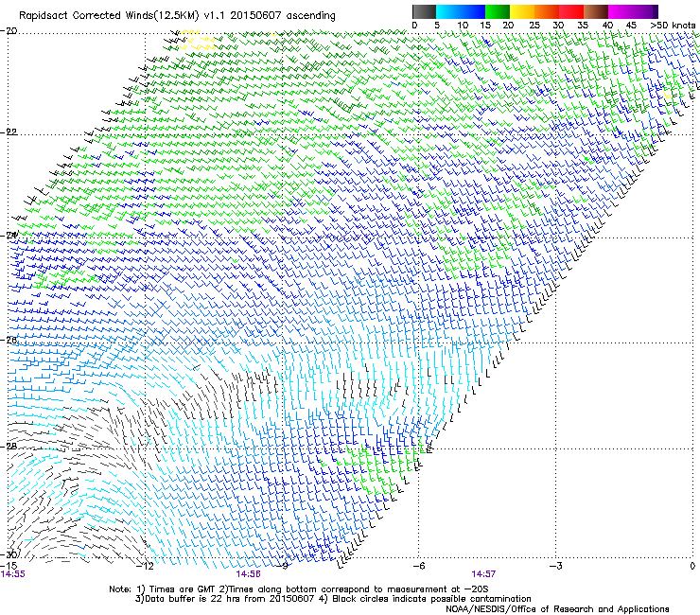Viewport: 700px width, 615px height.
Task: Click the '14:56' time marker
Action: pos(248,574)
